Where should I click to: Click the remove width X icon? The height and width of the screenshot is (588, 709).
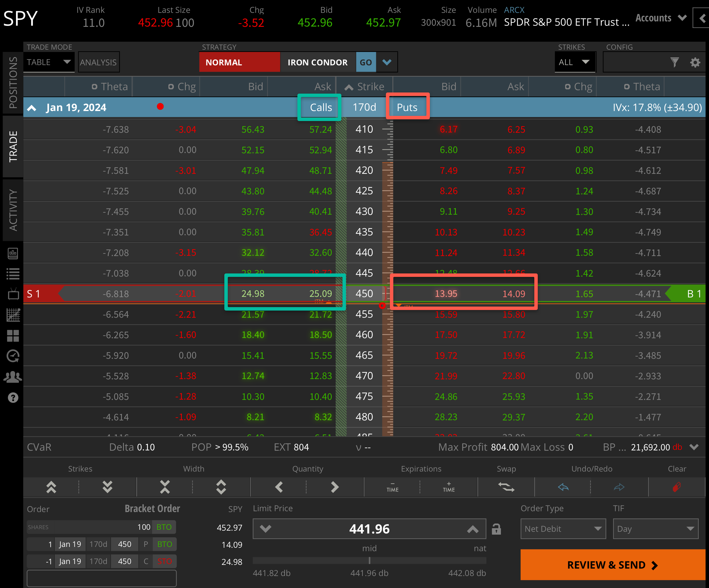pyautogui.click(x=165, y=487)
